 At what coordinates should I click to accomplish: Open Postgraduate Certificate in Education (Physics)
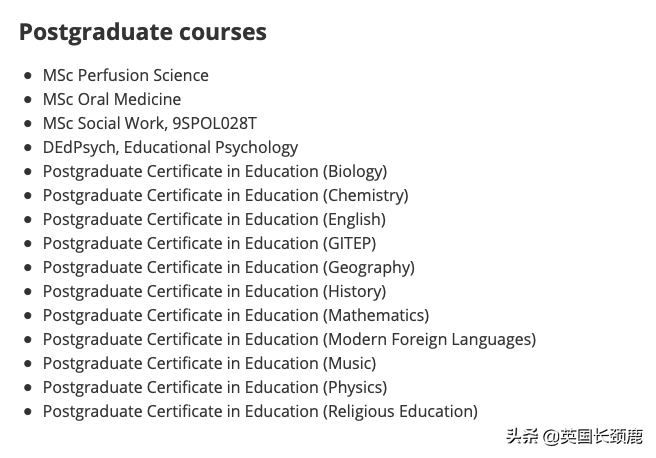click(x=214, y=387)
